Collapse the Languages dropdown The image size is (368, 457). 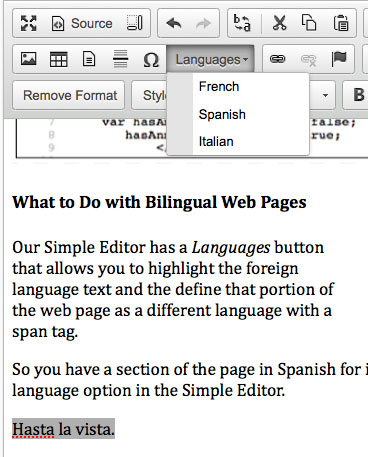[210, 59]
